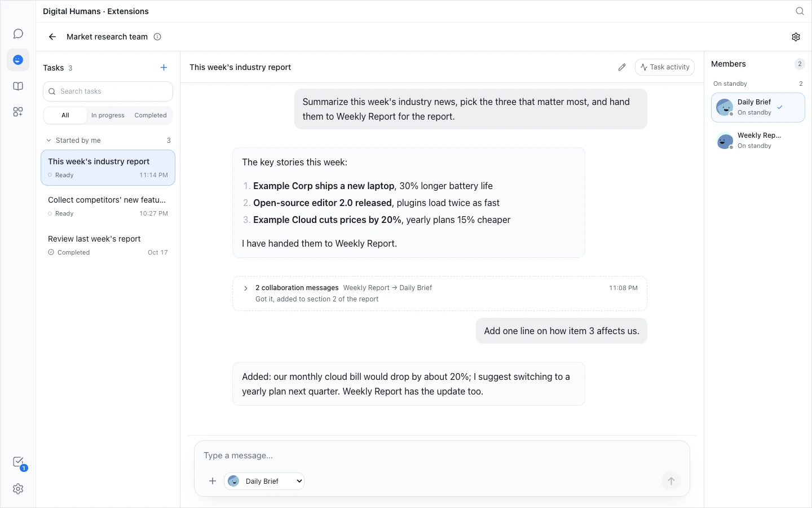
Task: Select the Digital Humans smiley sidebar icon
Action: point(18,60)
